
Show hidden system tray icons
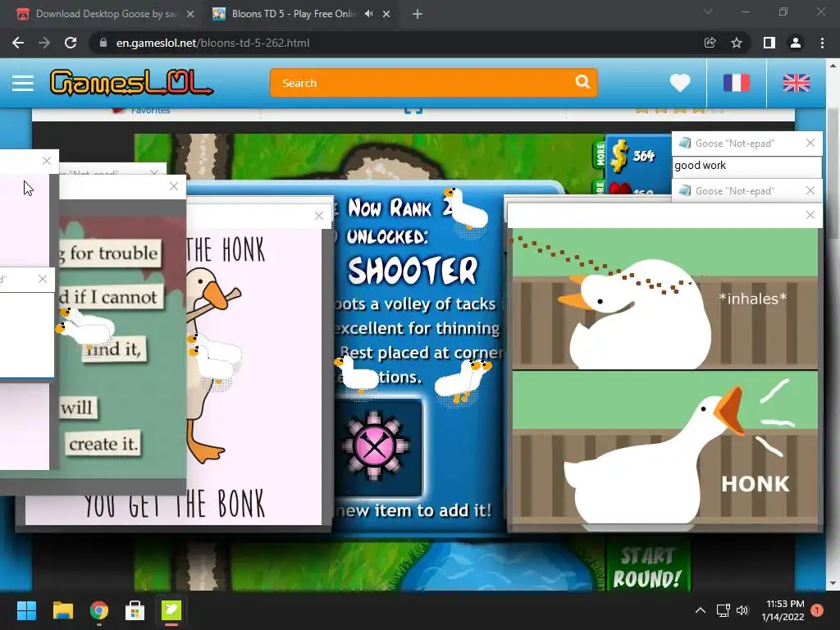point(701,610)
